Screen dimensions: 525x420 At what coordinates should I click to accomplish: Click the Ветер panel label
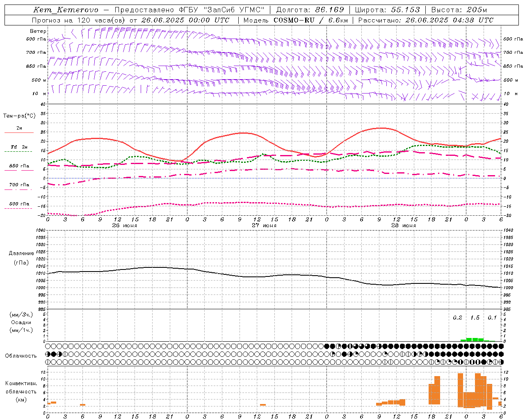point(38,31)
